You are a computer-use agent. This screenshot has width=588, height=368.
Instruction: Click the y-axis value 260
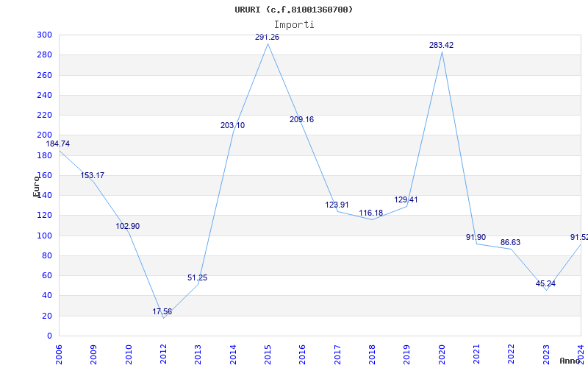44,75
